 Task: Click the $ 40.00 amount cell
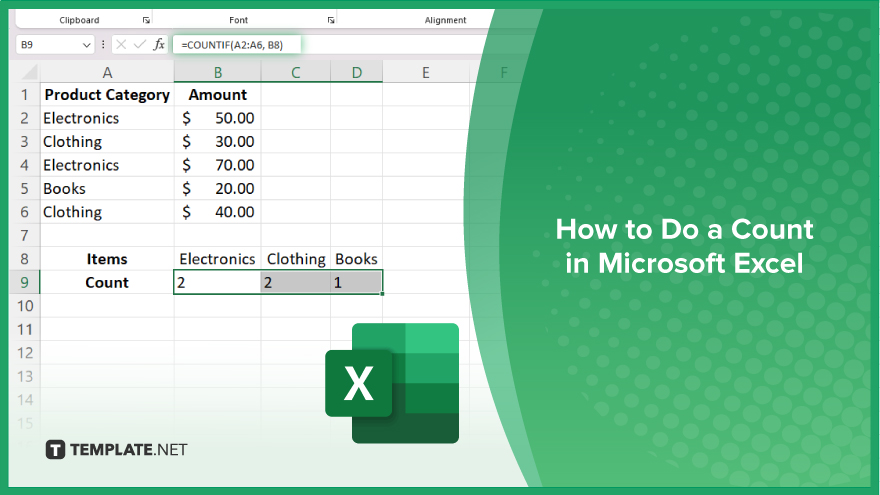[x=218, y=212]
